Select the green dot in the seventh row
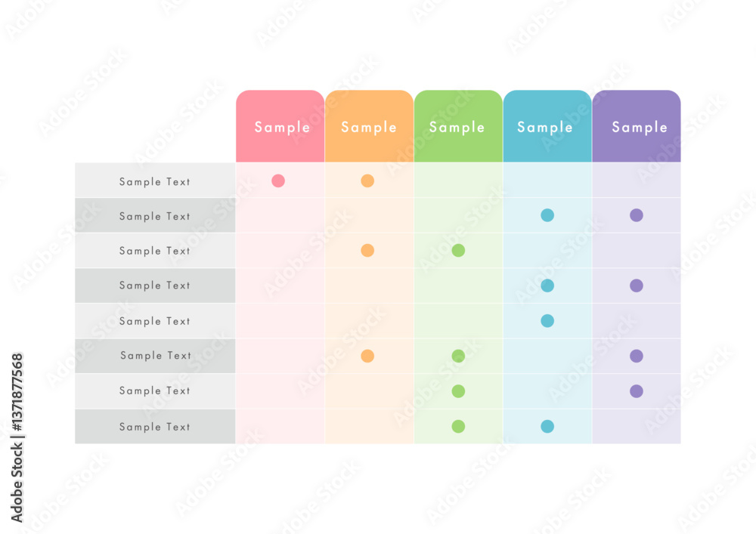 click(x=459, y=391)
